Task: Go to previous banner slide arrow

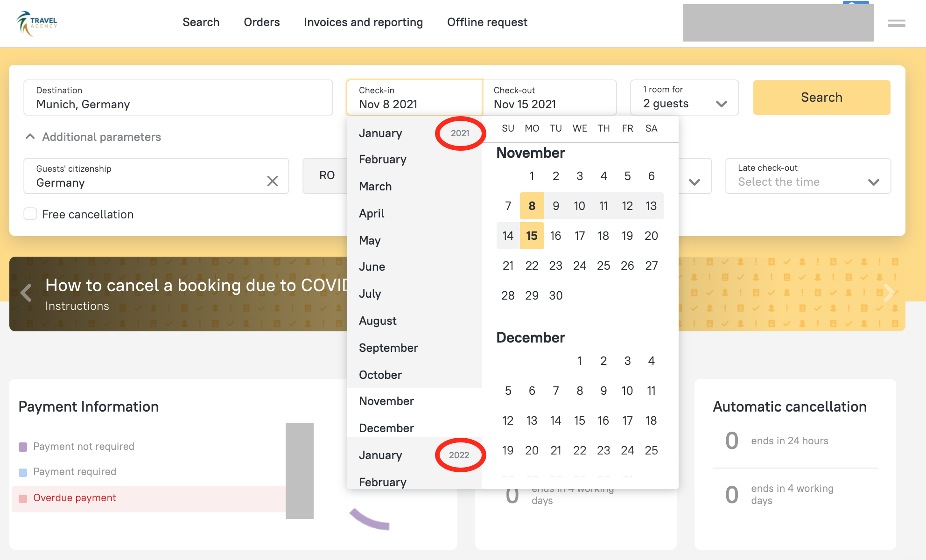Action: [26, 293]
